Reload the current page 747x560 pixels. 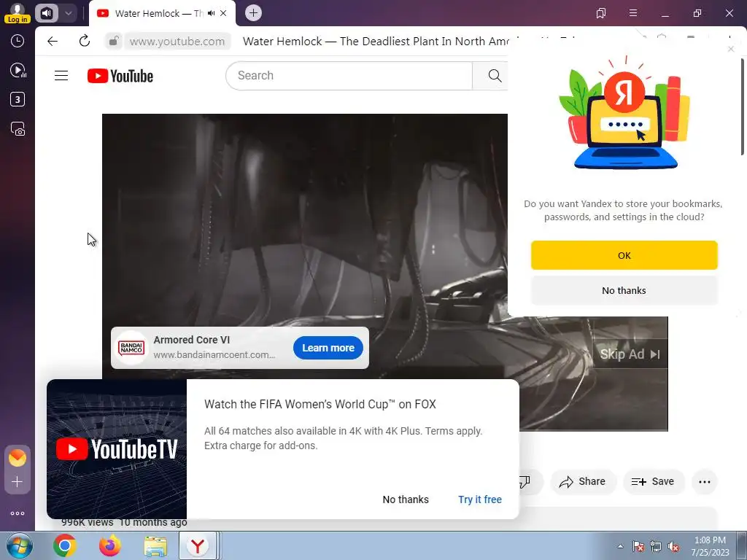point(85,42)
